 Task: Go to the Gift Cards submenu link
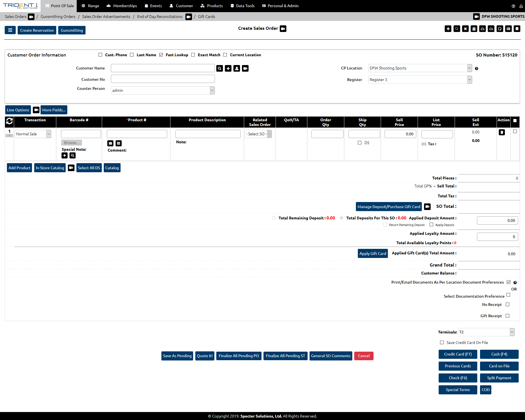[x=206, y=17]
